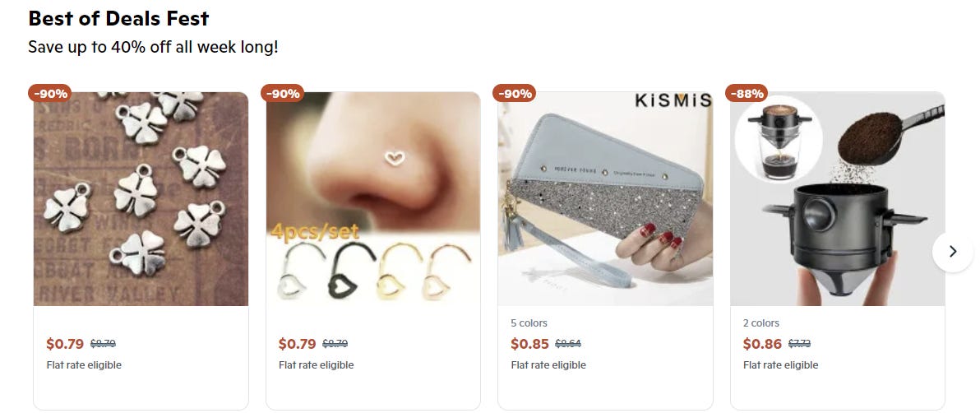Viewport: 980px width, 413px height.
Task: Click the $0.79 price under nose stud
Action: point(298,344)
